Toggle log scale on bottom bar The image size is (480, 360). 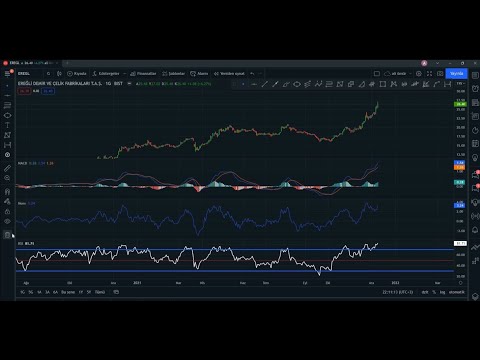coord(442,292)
